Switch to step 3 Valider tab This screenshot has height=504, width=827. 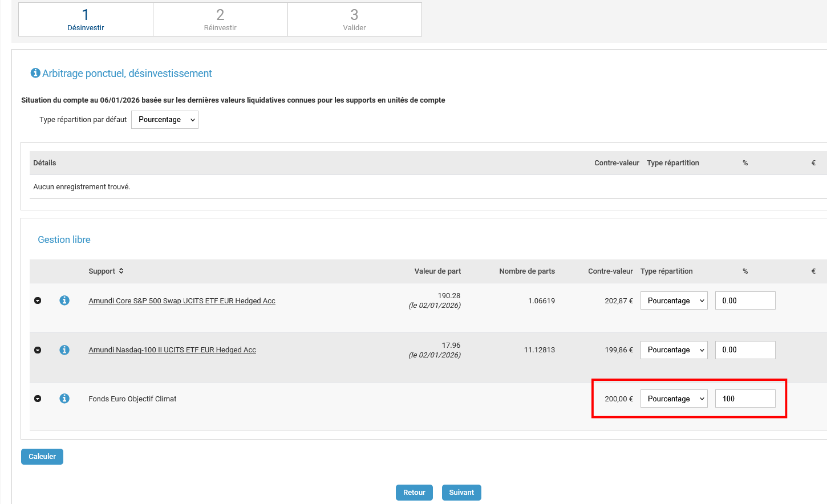click(x=354, y=19)
